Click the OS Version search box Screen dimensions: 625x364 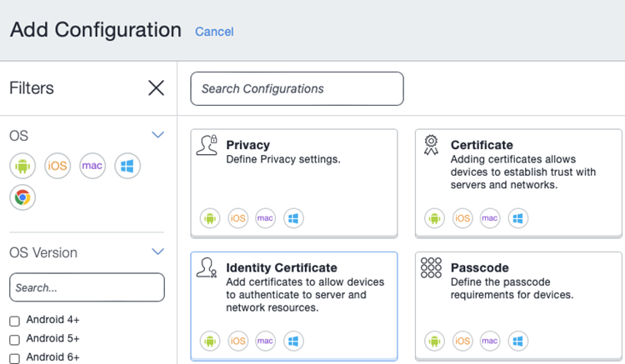pos(87,287)
